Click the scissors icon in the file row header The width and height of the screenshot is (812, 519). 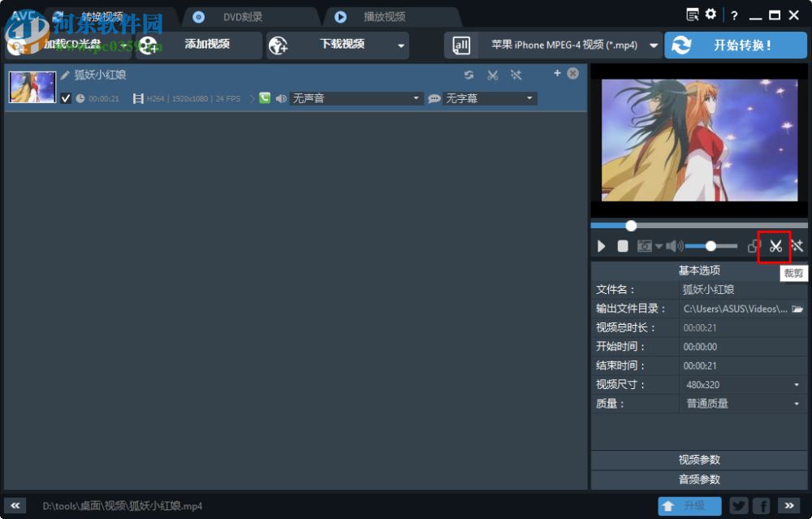(493, 75)
